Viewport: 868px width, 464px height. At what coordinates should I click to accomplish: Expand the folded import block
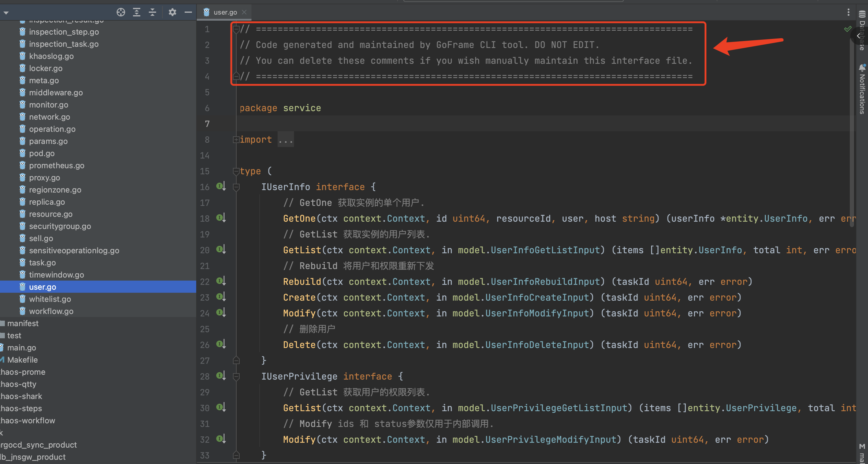point(236,139)
